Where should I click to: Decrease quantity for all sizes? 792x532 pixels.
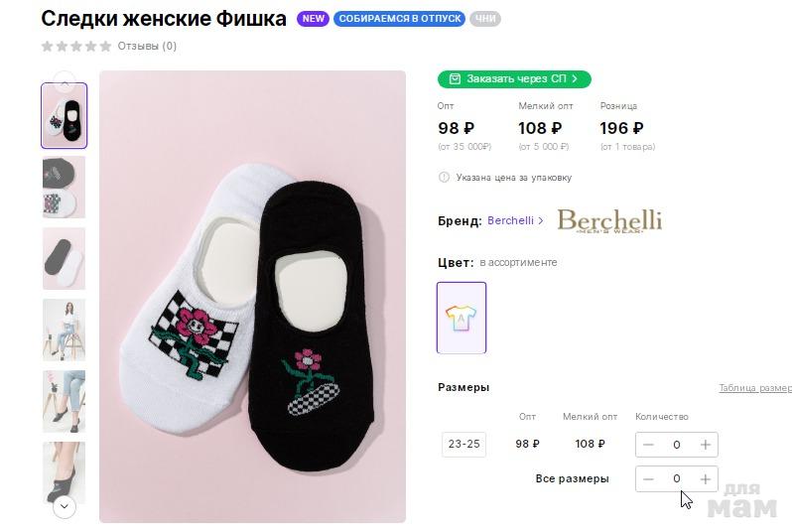pos(648,479)
